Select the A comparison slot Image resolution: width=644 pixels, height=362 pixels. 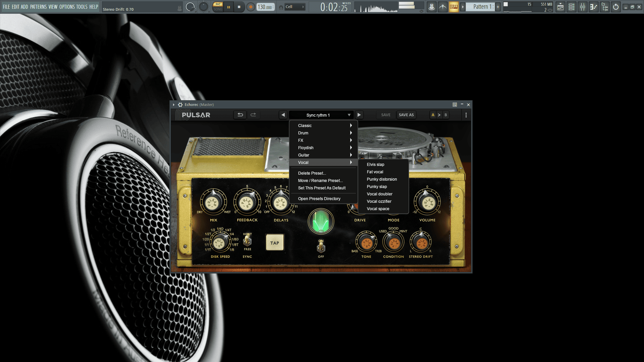pyautogui.click(x=433, y=115)
